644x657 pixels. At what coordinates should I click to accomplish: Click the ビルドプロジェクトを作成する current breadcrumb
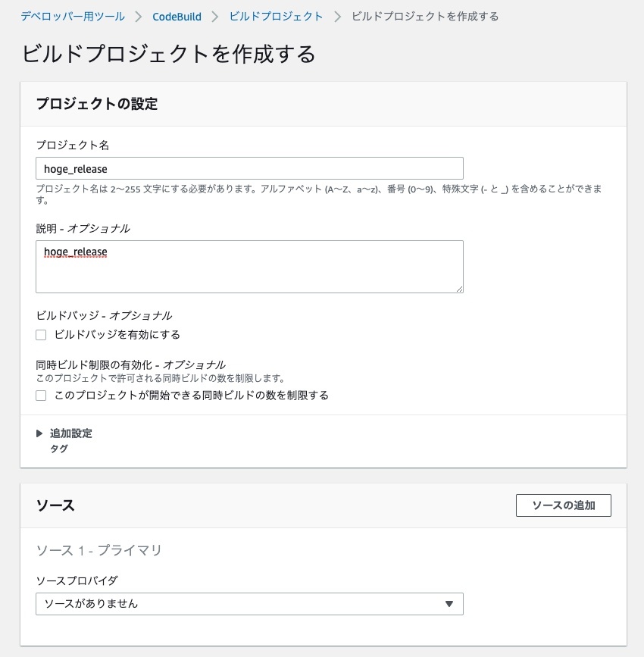pos(425,16)
